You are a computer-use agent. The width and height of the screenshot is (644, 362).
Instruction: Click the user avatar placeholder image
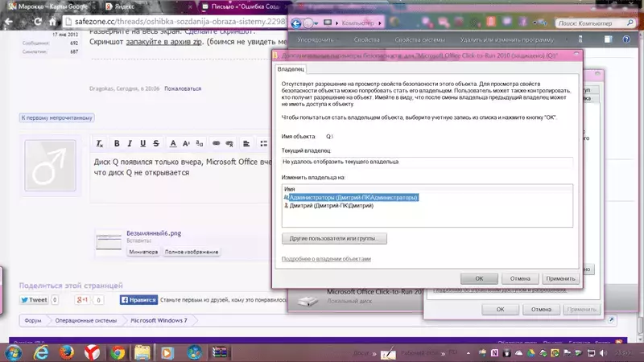(x=50, y=166)
